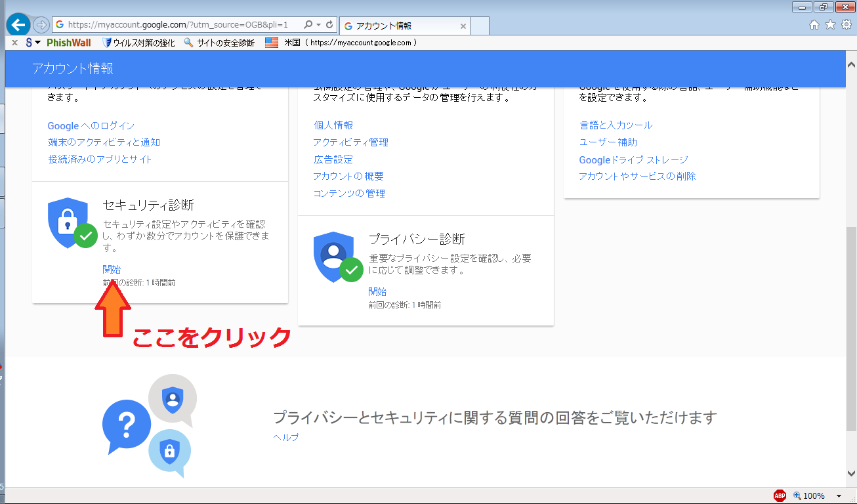Click the プライバシー診断 shield person icon
Image resolution: width=857 pixels, height=504 pixels.
(337, 257)
